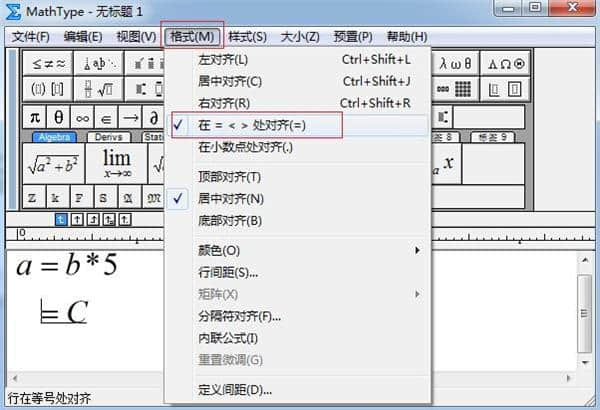
Task: Open the box templates palette
Action: pos(505,89)
